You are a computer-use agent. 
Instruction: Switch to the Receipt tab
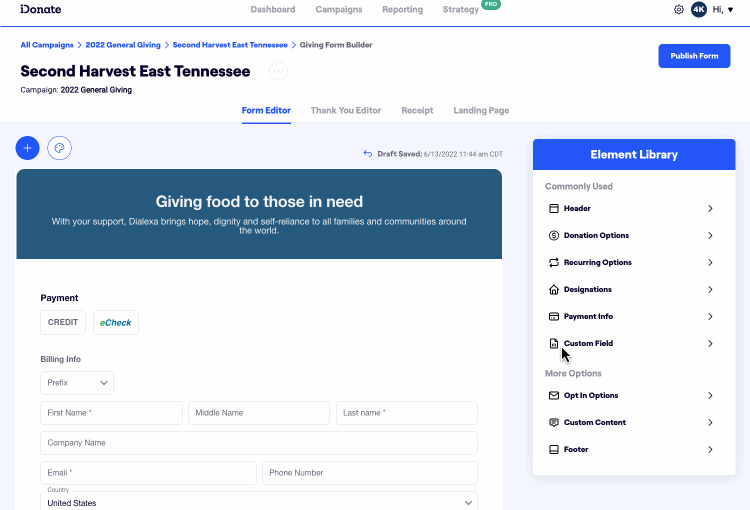tap(417, 111)
